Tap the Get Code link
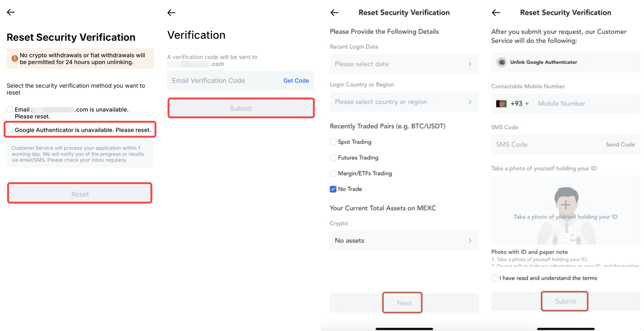644x331 pixels. tap(296, 80)
